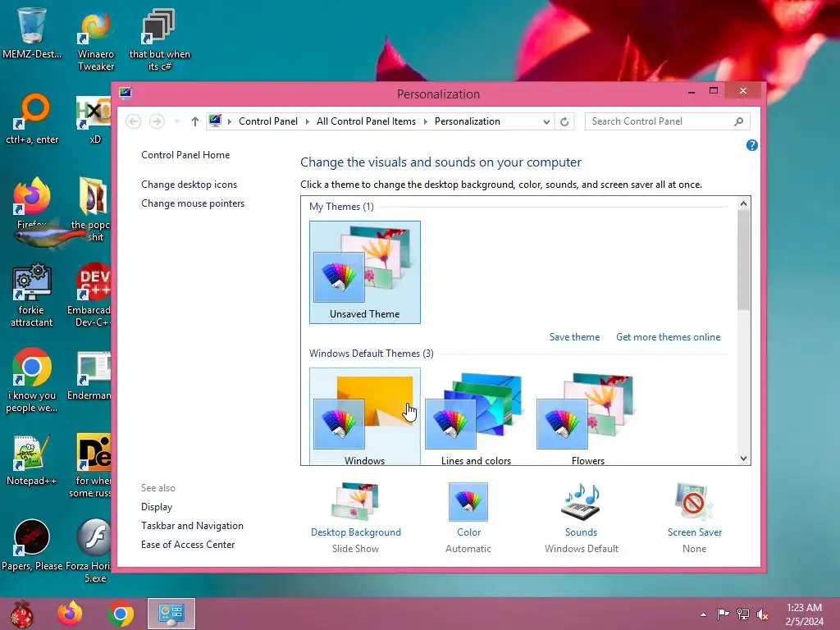Click All Control Panel Items breadcrumb
Viewport: 840px width, 630px height.
point(366,121)
